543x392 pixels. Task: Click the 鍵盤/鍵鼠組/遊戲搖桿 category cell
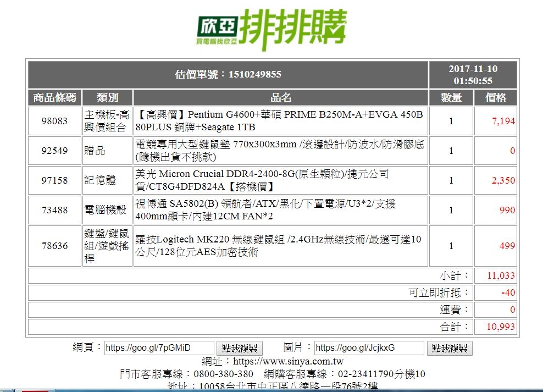[107, 246]
